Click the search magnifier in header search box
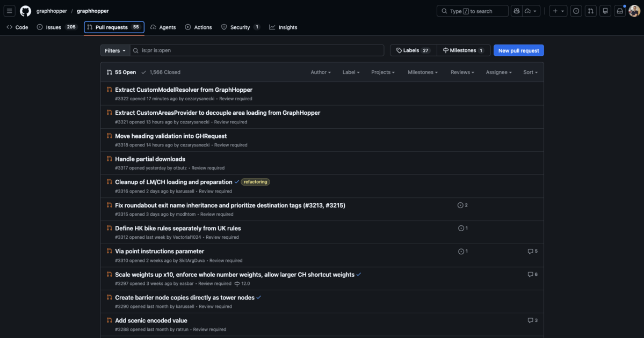644x338 pixels. coord(444,11)
